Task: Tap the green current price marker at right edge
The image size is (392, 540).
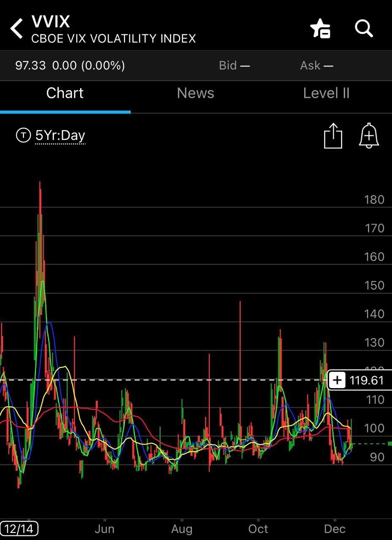Action: (389, 443)
